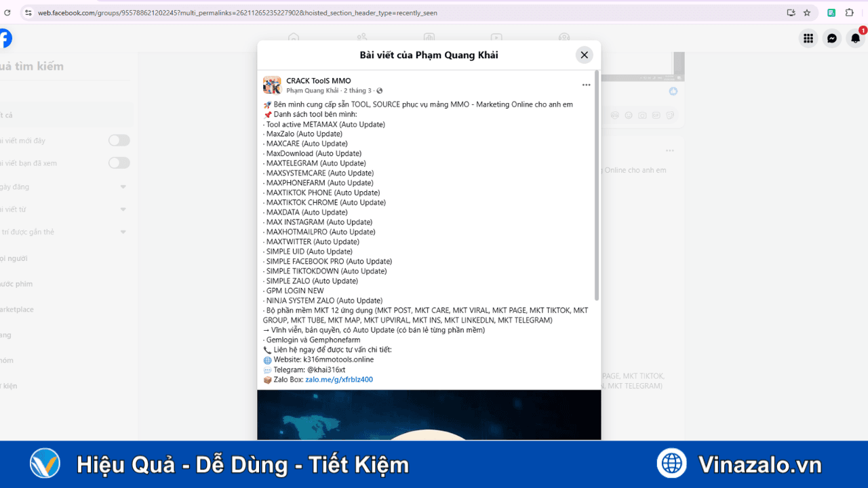
Task: Click the Phạm Quang Khải author name
Action: coord(310,90)
